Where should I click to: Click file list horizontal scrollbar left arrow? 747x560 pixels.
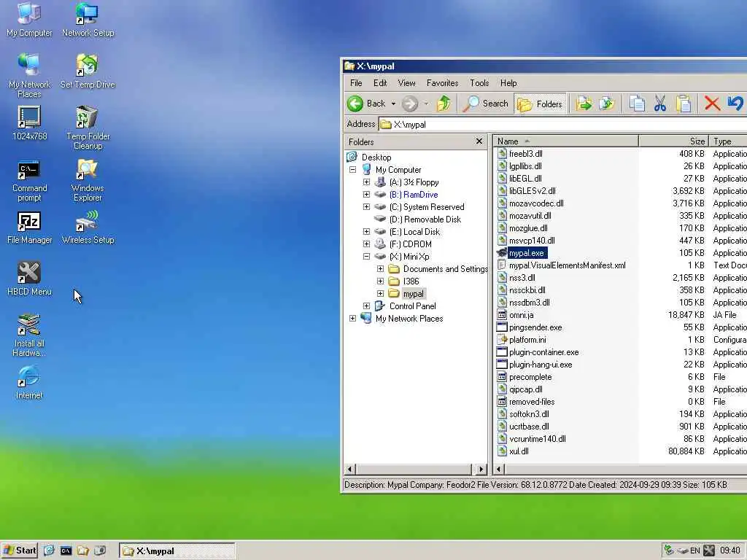498,469
